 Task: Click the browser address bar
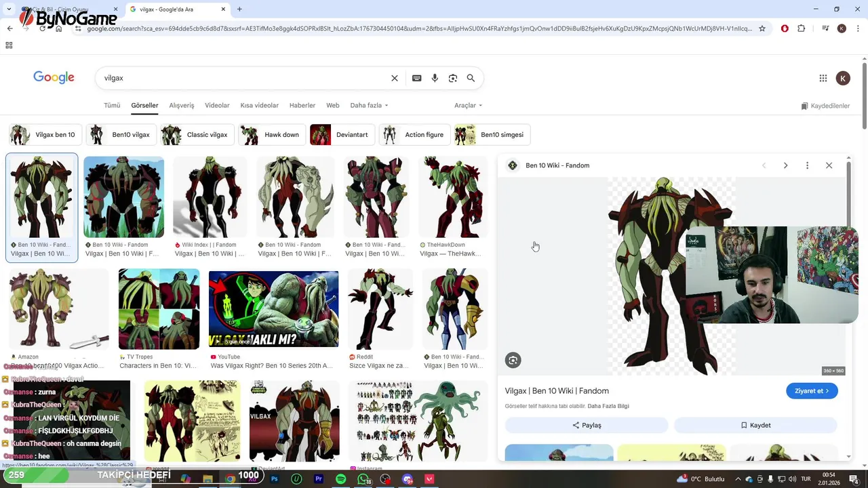[x=419, y=28]
